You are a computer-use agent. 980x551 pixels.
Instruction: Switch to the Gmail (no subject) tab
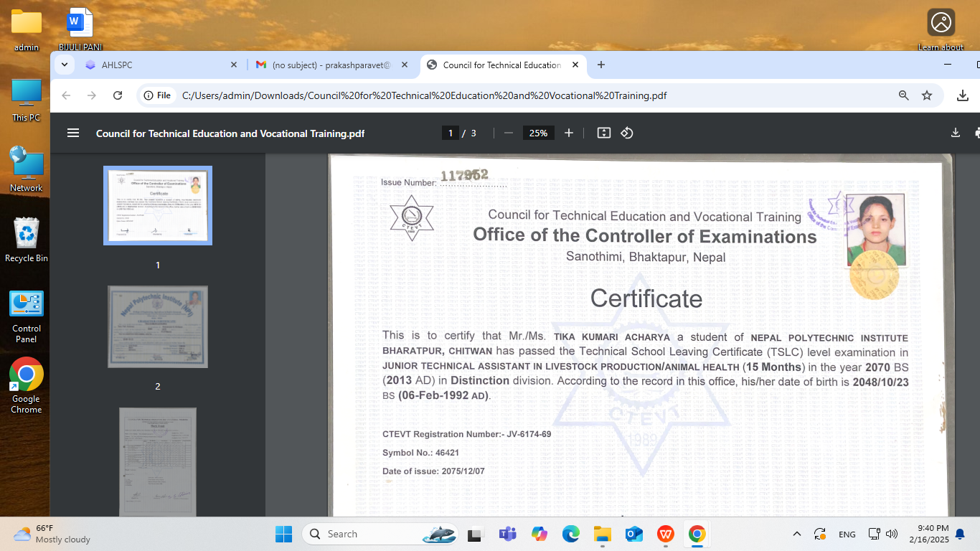click(x=333, y=65)
